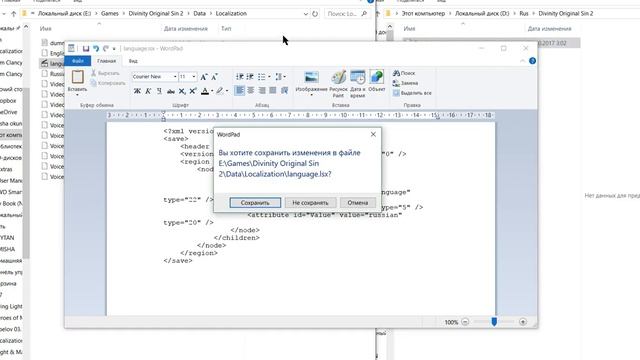The width and height of the screenshot is (640, 360).
Task: Toggle superscript formatting
Action: coord(193,91)
